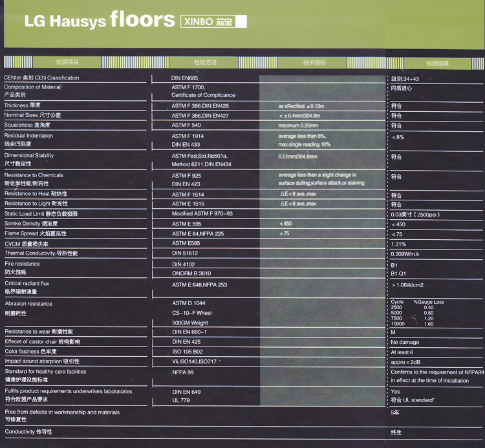Select the 检验方法 column header
Viewport: 485px width, 448px height.
click(x=205, y=62)
